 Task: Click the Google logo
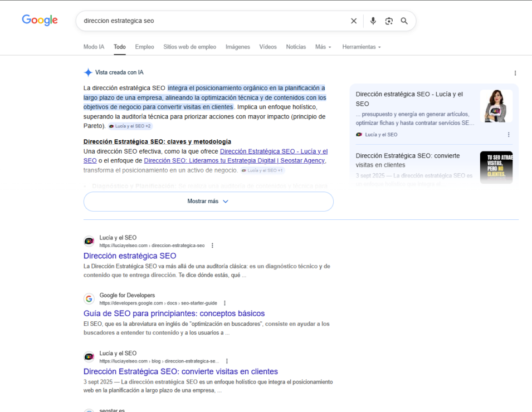(39, 20)
